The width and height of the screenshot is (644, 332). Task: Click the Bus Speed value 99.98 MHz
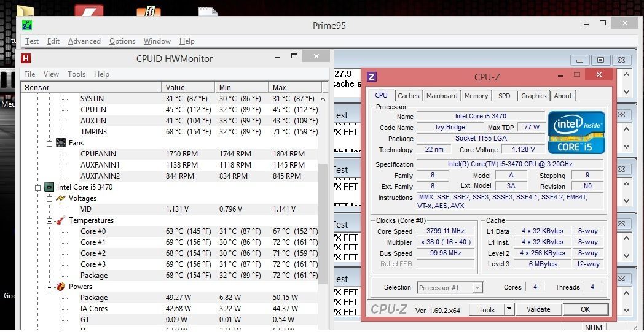point(446,253)
